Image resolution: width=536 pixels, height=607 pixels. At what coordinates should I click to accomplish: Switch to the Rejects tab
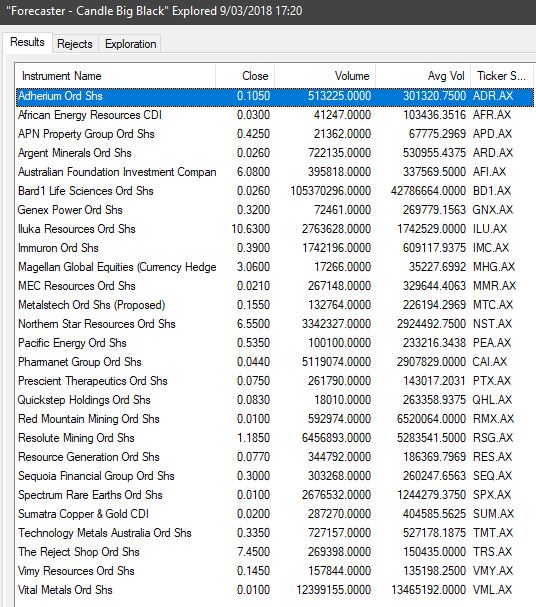[x=75, y=44]
